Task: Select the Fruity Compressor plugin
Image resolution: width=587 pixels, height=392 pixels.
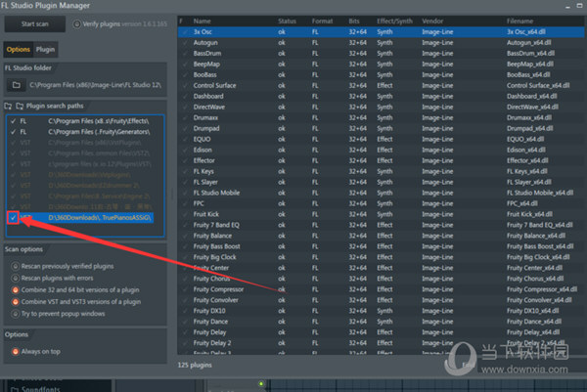Action: (x=381, y=289)
